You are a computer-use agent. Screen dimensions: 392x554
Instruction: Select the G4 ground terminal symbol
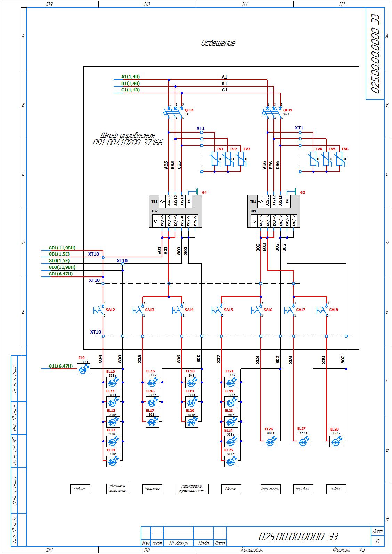(196, 192)
